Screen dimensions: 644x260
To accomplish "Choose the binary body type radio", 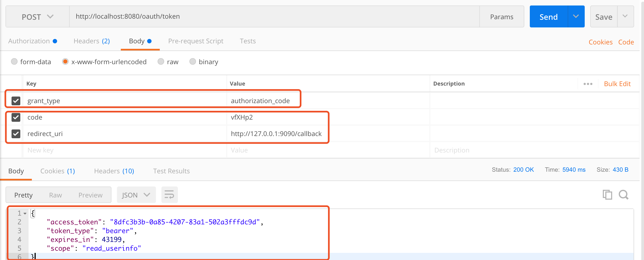I will tap(193, 61).
